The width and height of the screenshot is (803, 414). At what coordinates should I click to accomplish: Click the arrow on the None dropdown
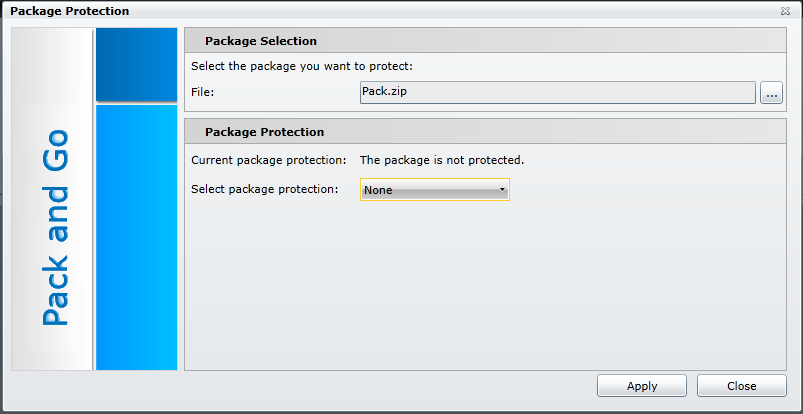coord(502,190)
